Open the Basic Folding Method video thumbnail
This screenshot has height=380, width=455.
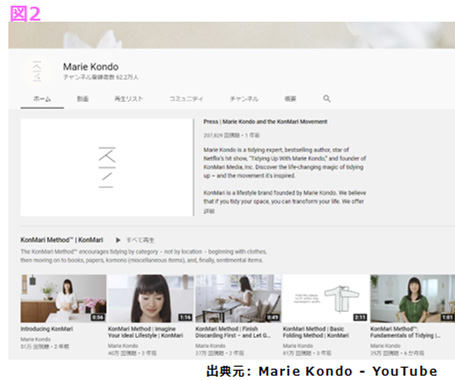[326, 298]
